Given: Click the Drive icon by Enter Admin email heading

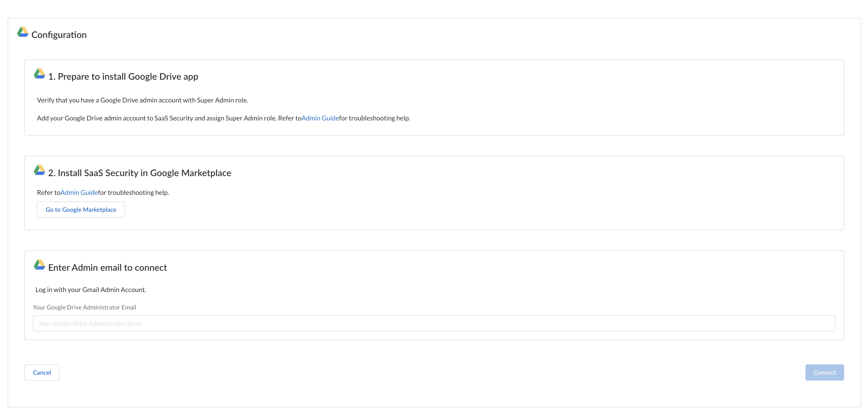Looking at the screenshot, I should (40, 264).
